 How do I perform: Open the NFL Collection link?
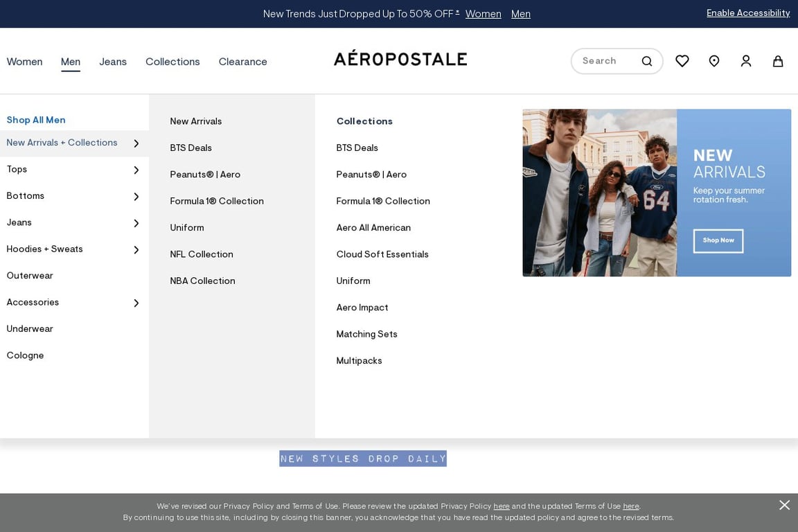(202, 254)
